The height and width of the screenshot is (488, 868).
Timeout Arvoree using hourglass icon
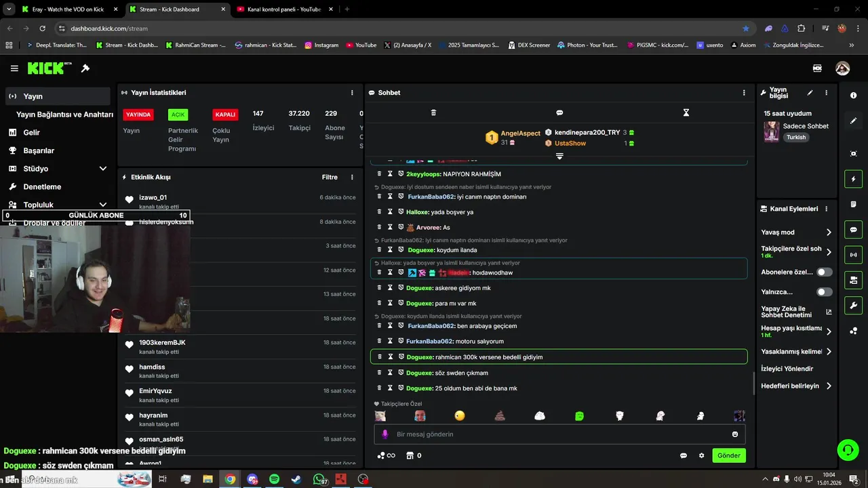coord(390,227)
